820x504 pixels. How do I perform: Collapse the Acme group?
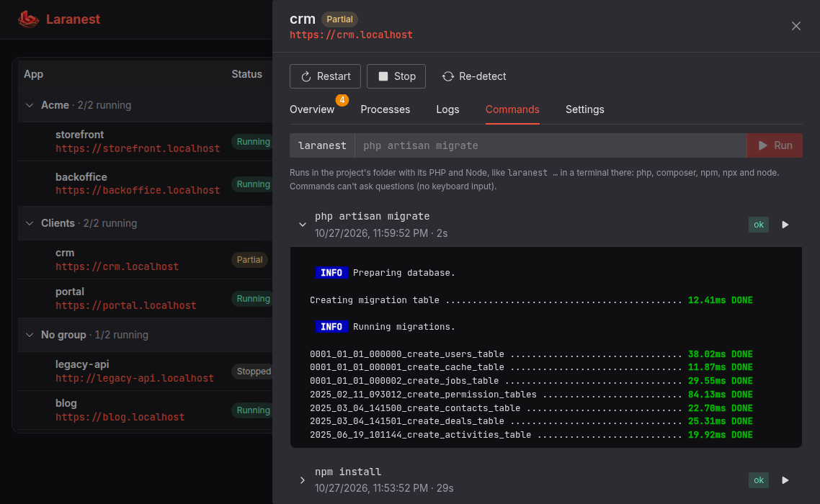[30, 105]
